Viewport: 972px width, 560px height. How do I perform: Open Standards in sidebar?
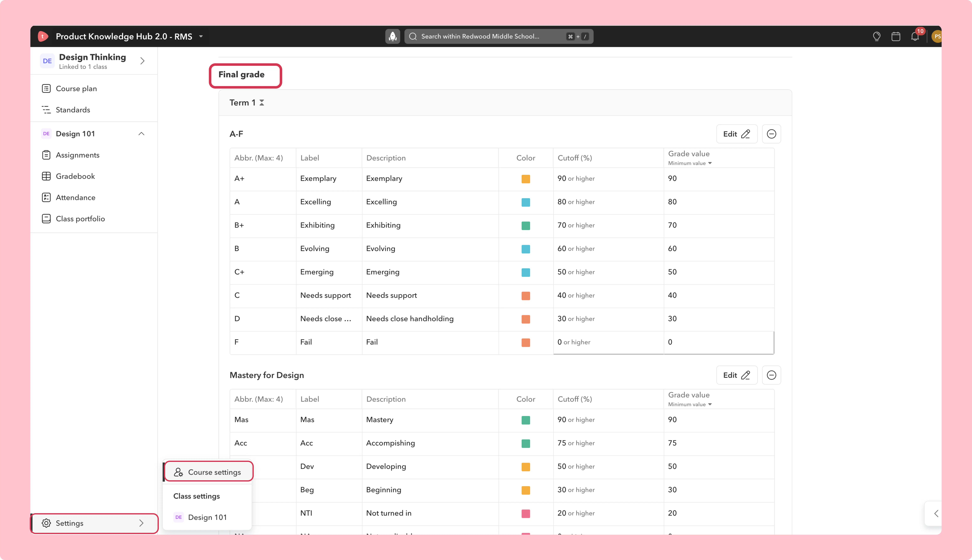pyautogui.click(x=73, y=110)
